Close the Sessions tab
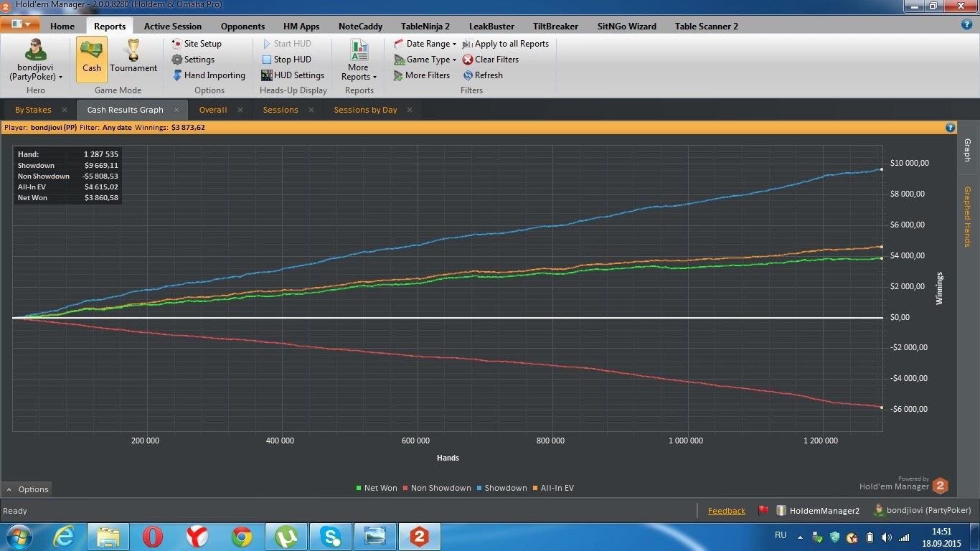Image resolution: width=980 pixels, height=551 pixels. [x=311, y=110]
